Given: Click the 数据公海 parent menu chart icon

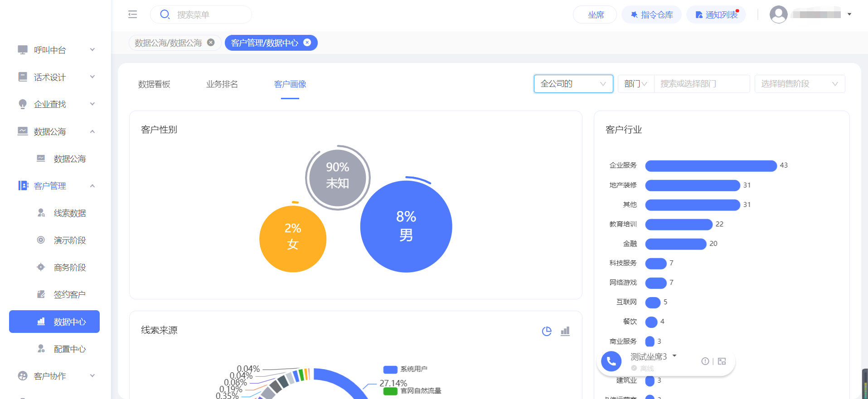Looking at the screenshot, I should [x=23, y=131].
